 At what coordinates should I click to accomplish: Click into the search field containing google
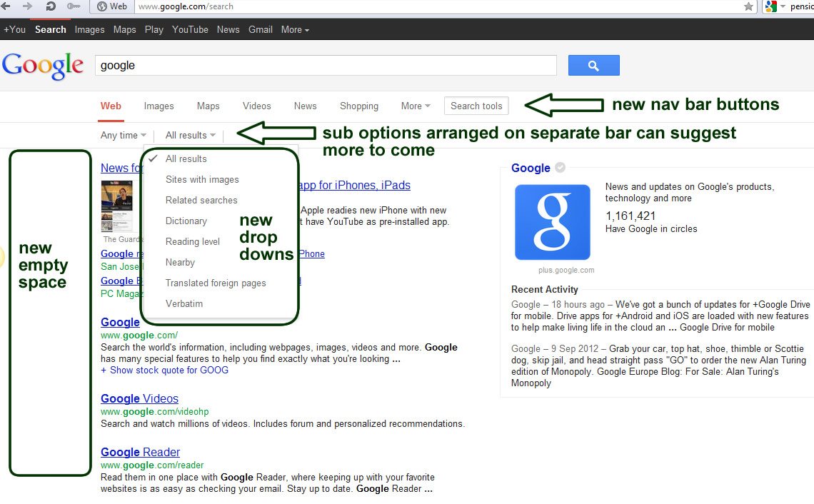[326, 66]
